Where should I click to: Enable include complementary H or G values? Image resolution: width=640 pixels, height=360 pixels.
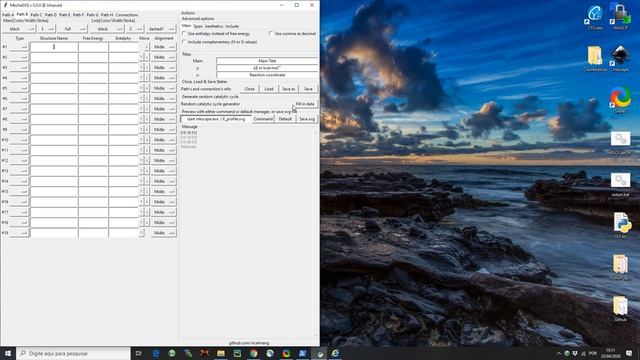click(184, 42)
